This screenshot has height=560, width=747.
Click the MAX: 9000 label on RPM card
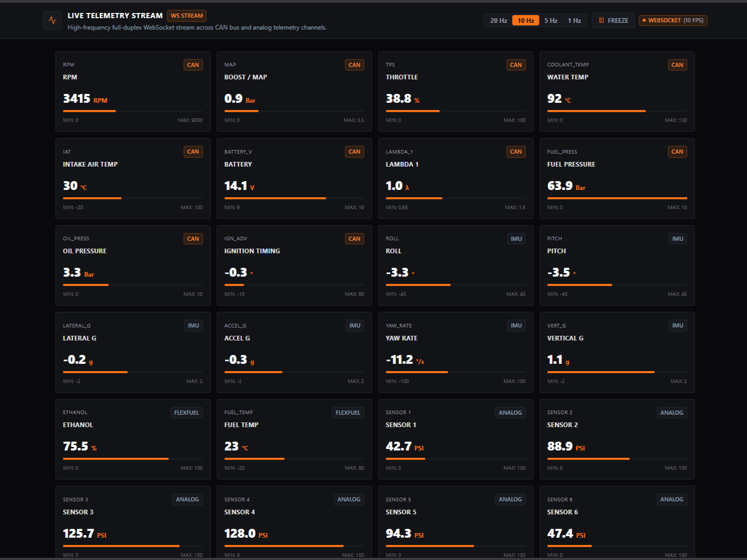tap(191, 120)
